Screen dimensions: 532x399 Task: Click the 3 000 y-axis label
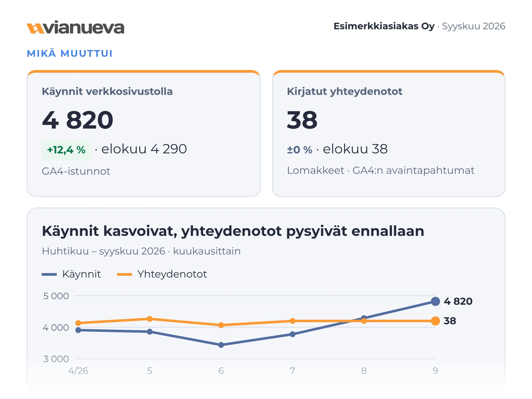tap(56, 359)
